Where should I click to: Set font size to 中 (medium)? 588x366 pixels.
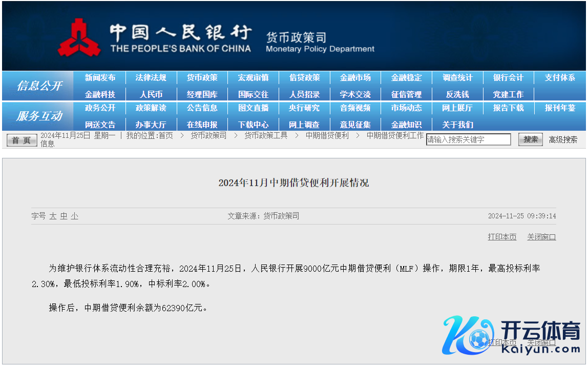(64, 216)
